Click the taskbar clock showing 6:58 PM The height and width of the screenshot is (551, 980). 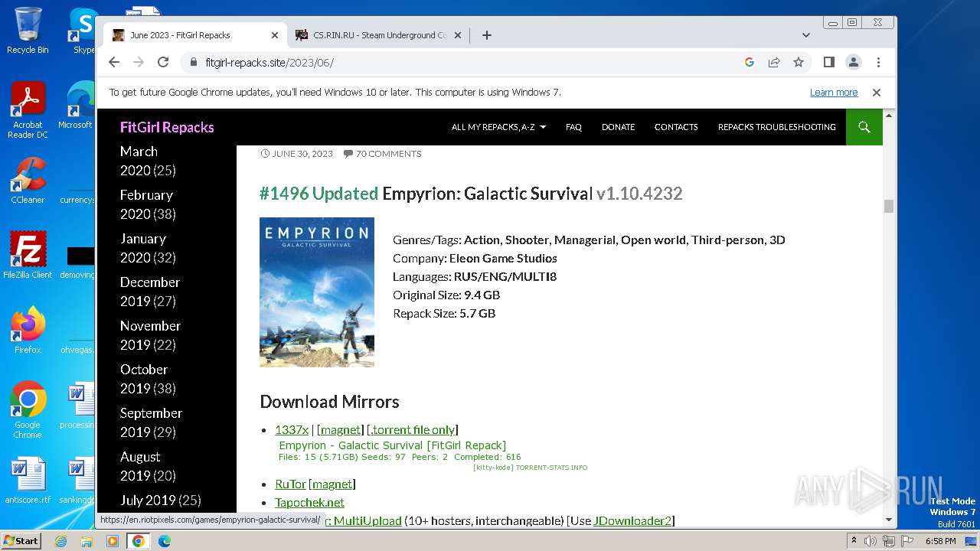pyautogui.click(x=940, y=541)
